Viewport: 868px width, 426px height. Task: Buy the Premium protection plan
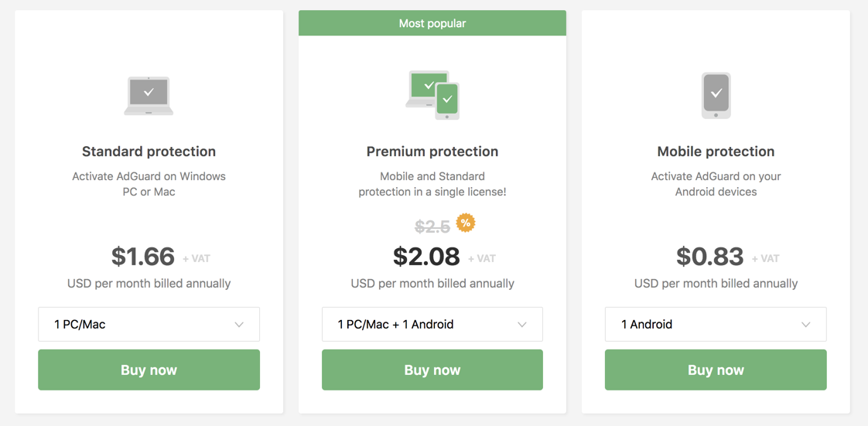point(432,370)
